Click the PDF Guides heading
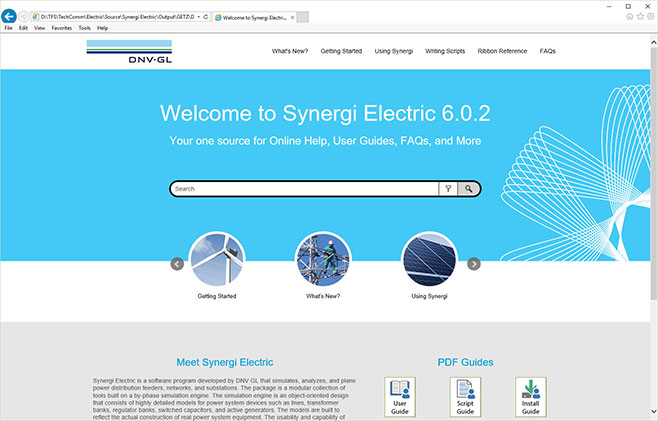658x421 pixels. (465, 362)
